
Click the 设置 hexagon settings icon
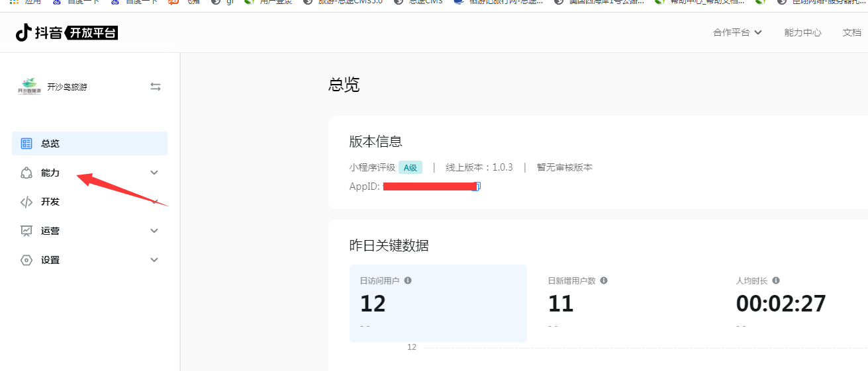26,260
